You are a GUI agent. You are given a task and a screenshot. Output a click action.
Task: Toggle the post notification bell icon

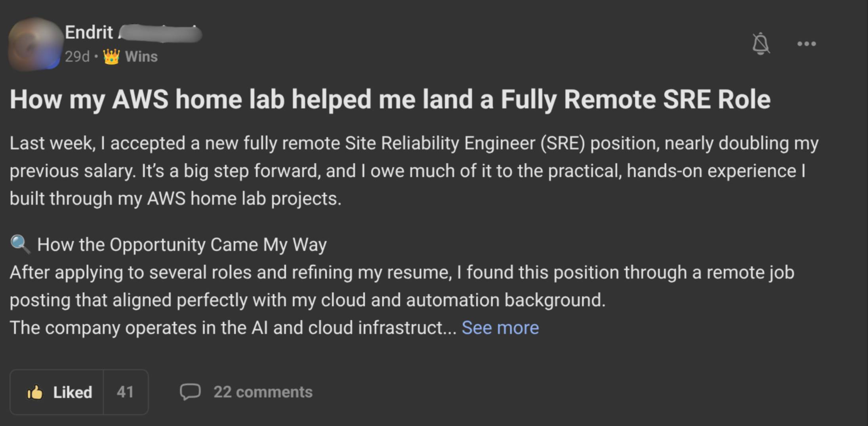pyautogui.click(x=761, y=44)
